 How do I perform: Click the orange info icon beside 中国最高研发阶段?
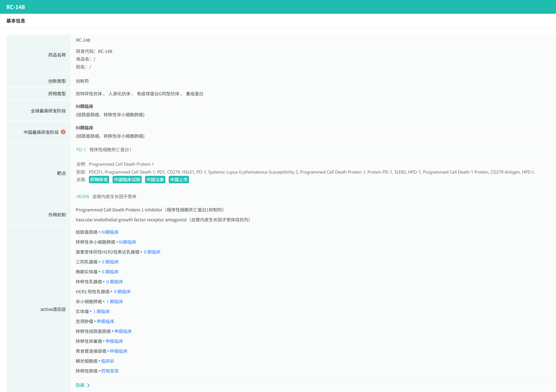coord(63,132)
